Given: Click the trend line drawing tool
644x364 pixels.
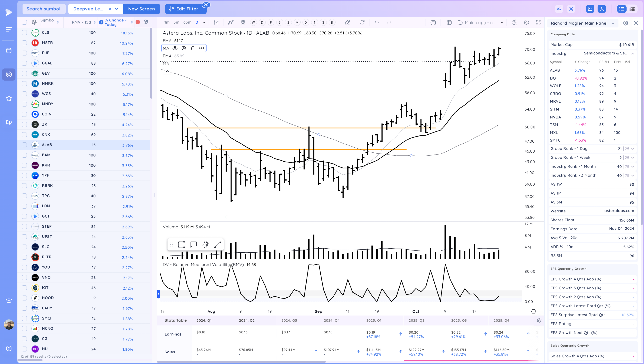Looking at the screenshot, I should [x=218, y=245].
